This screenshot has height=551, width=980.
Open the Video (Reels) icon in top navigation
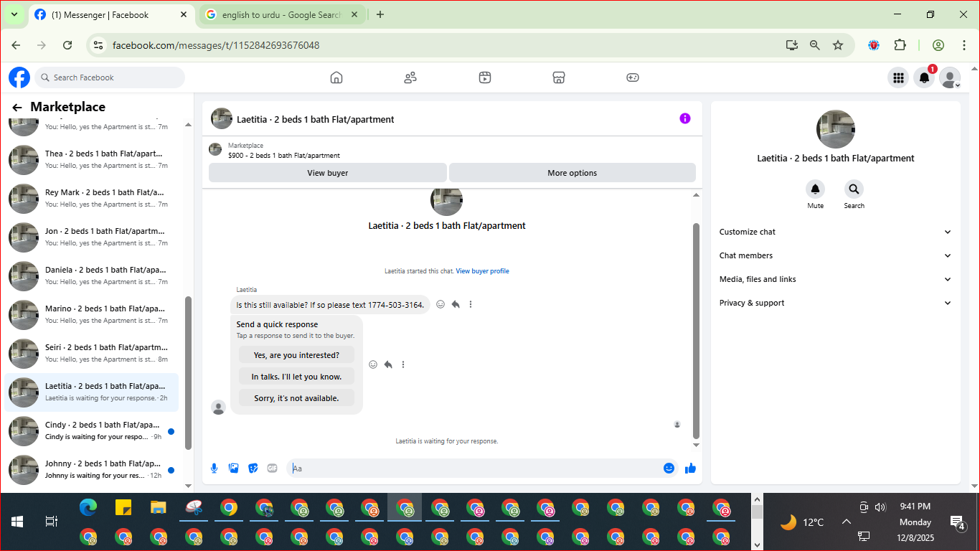coord(485,77)
